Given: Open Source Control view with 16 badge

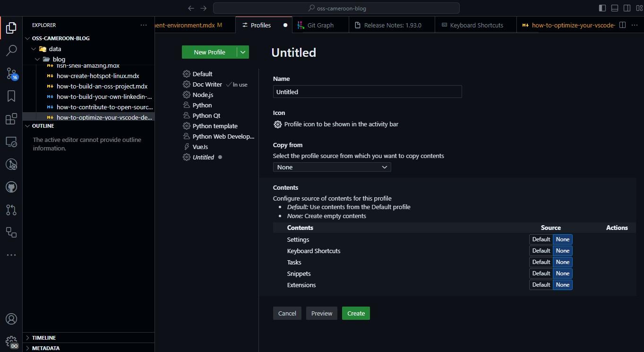Looking at the screenshot, I should click(x=11, y=73).
